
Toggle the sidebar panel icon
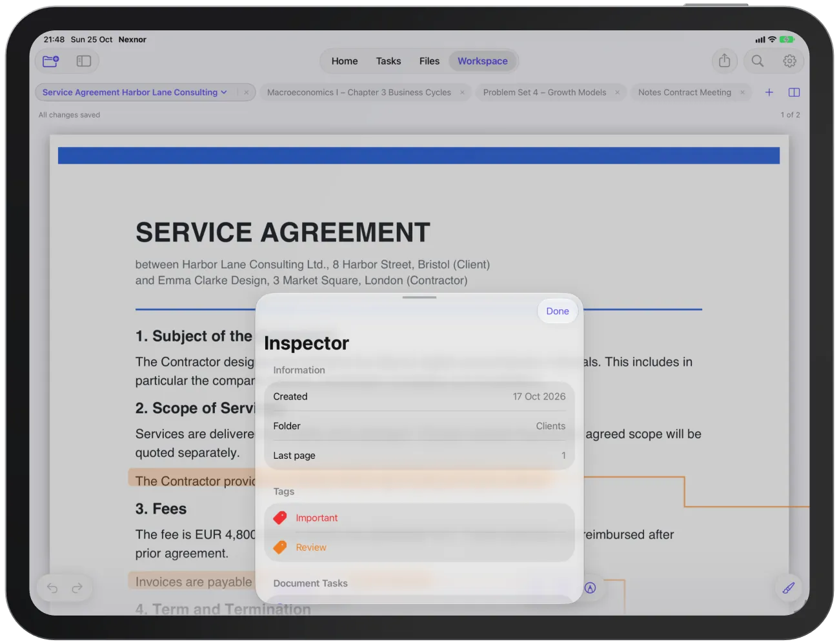click(84, 61)
